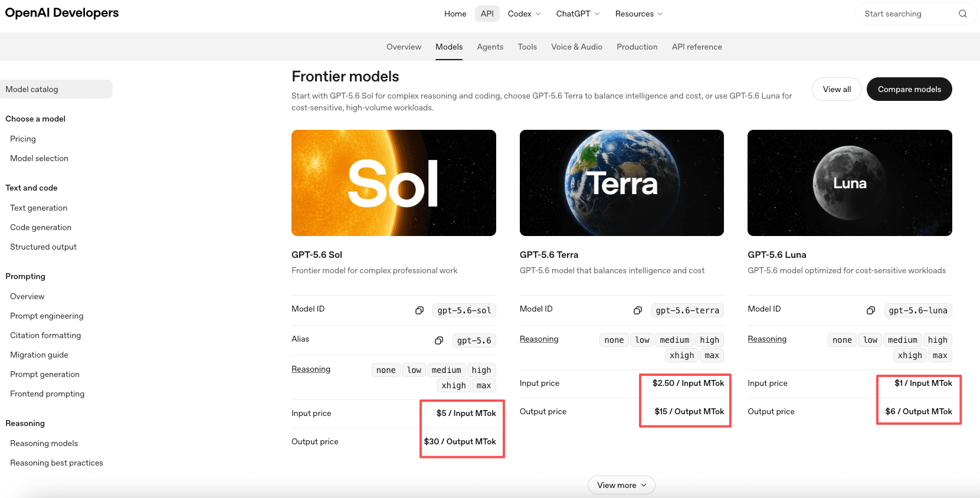The height and width of the screenshot is (498, 980).
Task: Copy the gpt-5.6-terra model ID
Action: (x=638, y=310)
